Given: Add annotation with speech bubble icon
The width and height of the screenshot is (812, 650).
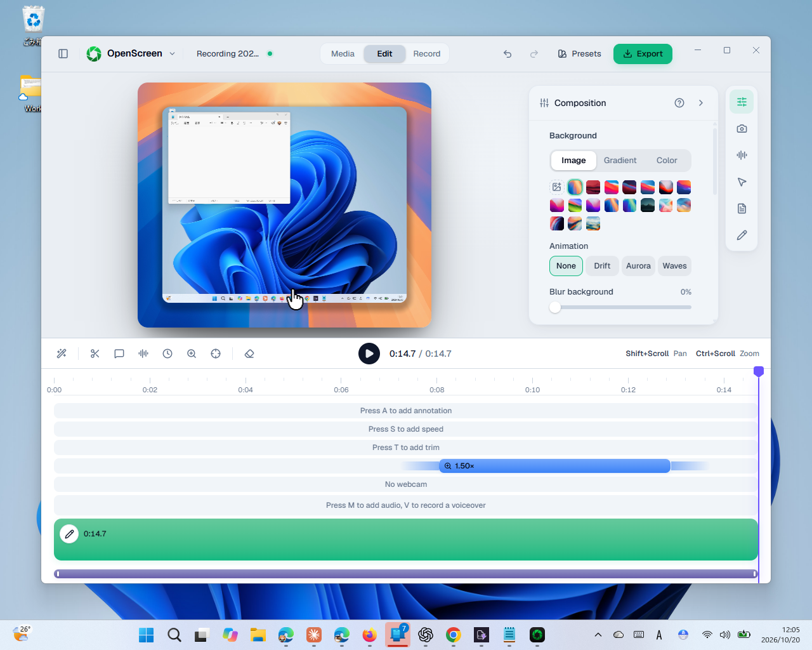Looking at the screenshot, I should pos(119,354).
